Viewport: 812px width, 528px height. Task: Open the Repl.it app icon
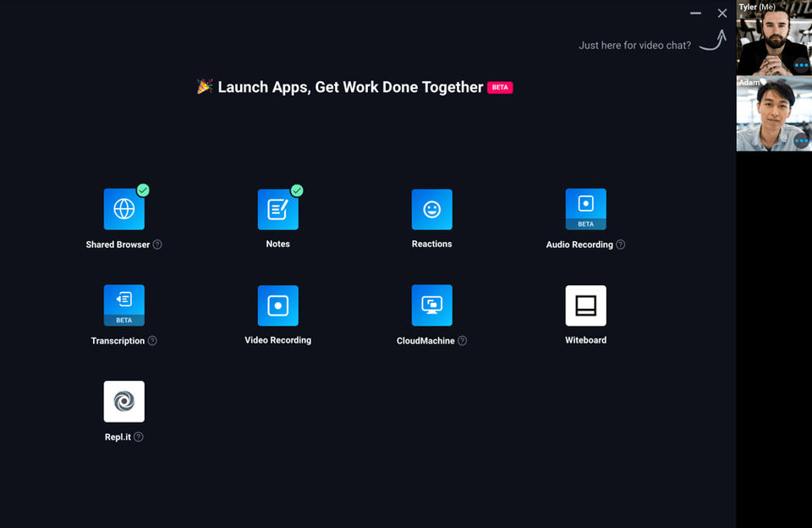click(123, 402)
